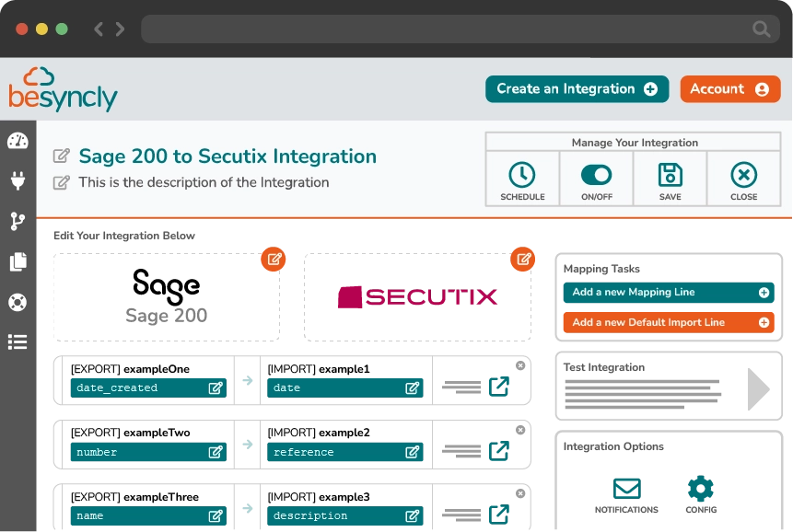Edit the reference import field
The width and height of the screenshot is (793, 532).
pyautogui.click(x=344, y=452)
